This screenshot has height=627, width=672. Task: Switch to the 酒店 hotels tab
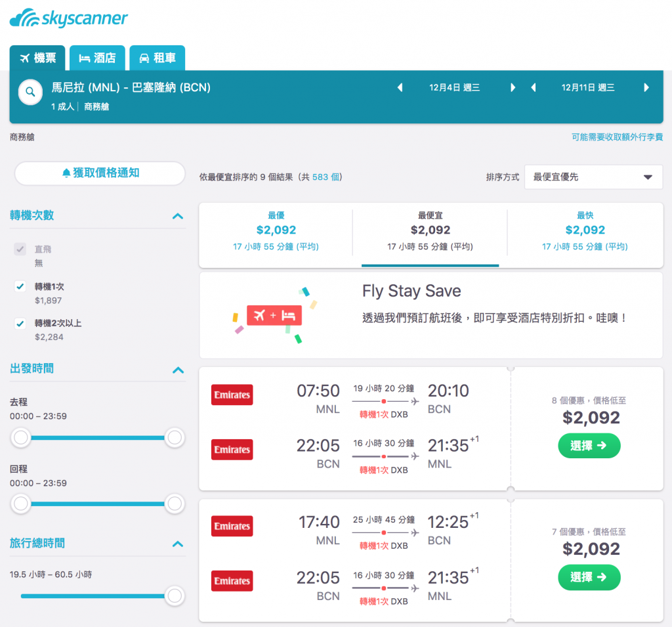[97, 58]
